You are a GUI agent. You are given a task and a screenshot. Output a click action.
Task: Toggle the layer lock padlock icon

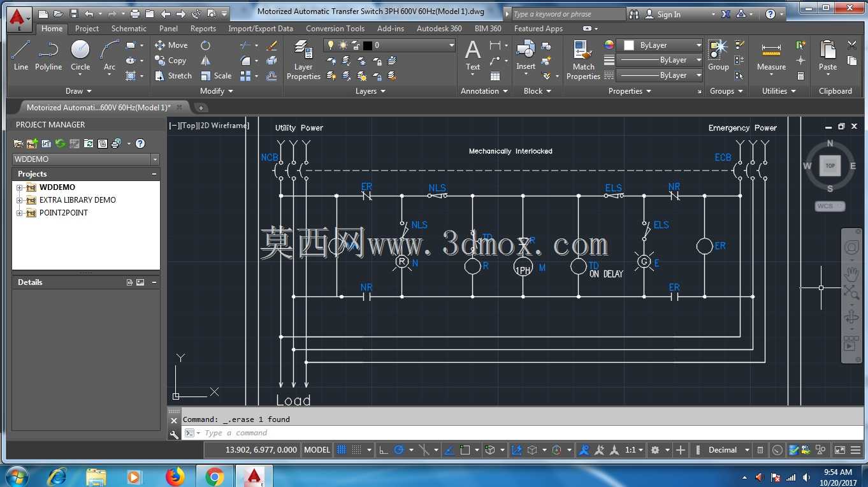[x=355, y=45]
